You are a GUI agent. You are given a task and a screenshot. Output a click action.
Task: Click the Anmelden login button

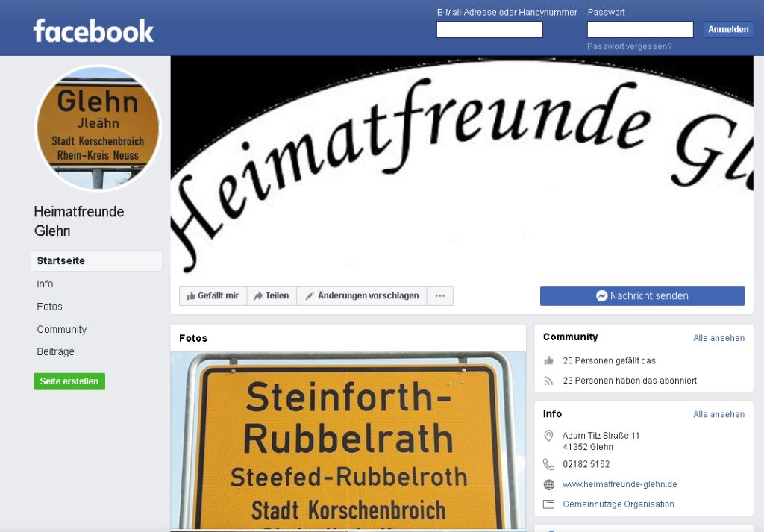(728, 29)
